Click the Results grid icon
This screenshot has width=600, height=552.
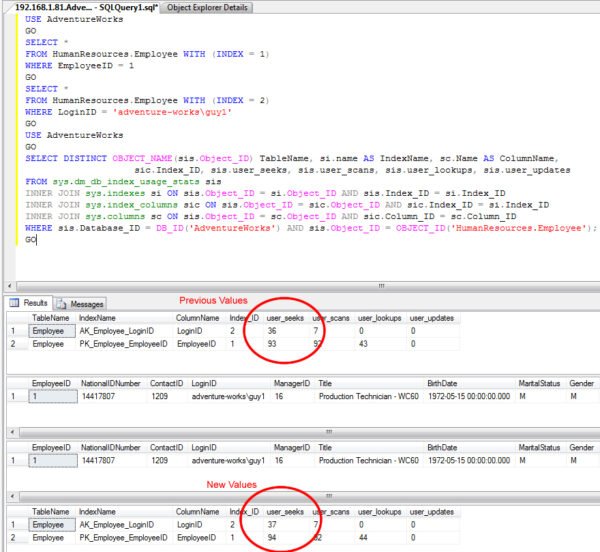coord(14,303)
